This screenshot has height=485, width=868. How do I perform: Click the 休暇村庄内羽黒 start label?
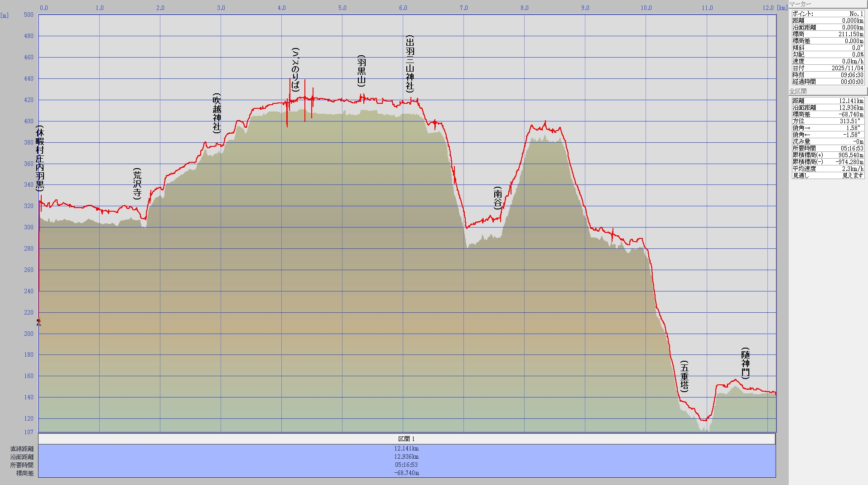40,159
